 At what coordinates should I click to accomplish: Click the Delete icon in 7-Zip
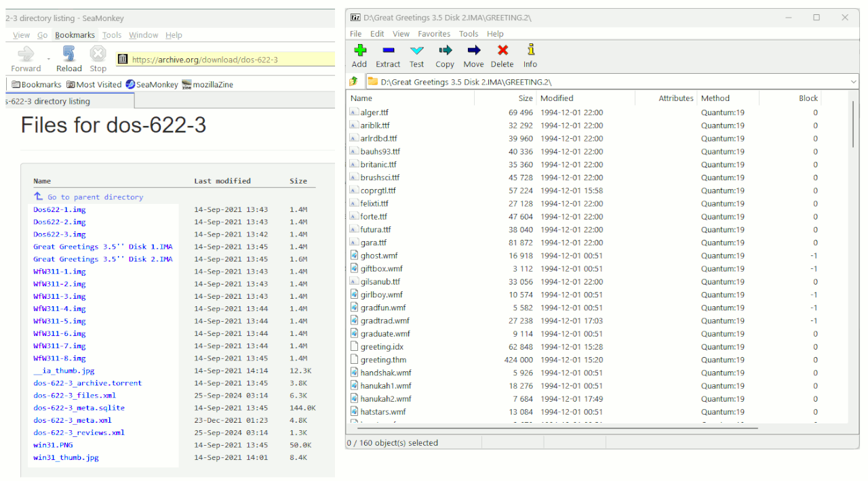click(x=502, y=50)
